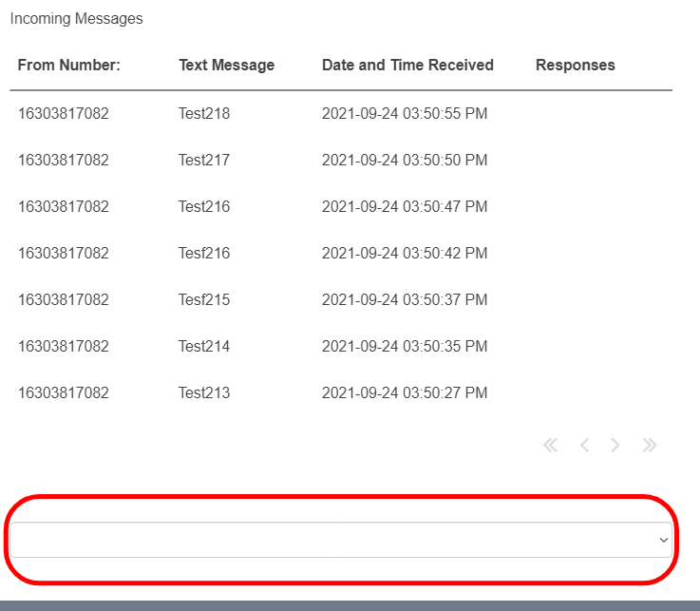
Task: Click the Tesf215 message text
Action: [204, 299]
